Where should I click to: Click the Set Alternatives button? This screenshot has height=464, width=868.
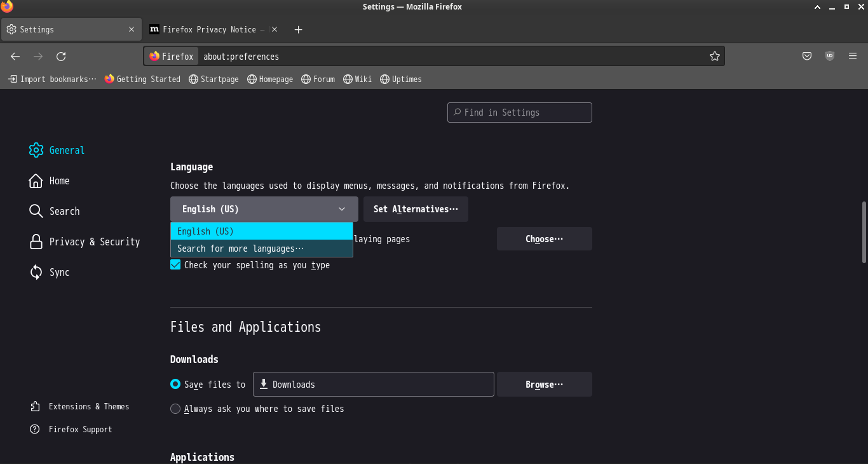[416, 209]
